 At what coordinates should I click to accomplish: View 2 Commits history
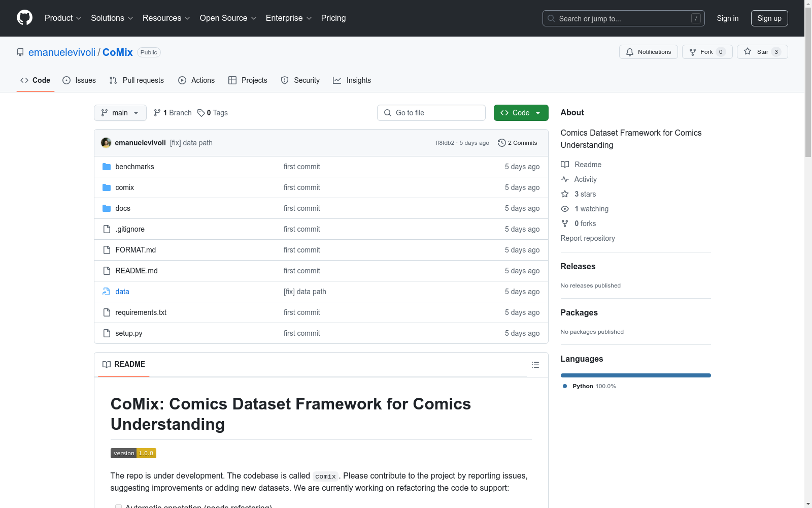pos(518,143)
